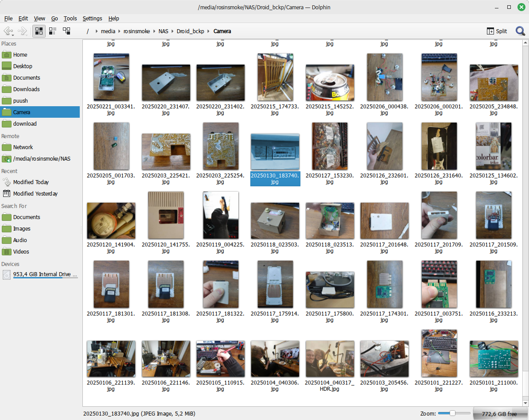
Task: Show files Modified Yesterday
Action: (40, 193)
